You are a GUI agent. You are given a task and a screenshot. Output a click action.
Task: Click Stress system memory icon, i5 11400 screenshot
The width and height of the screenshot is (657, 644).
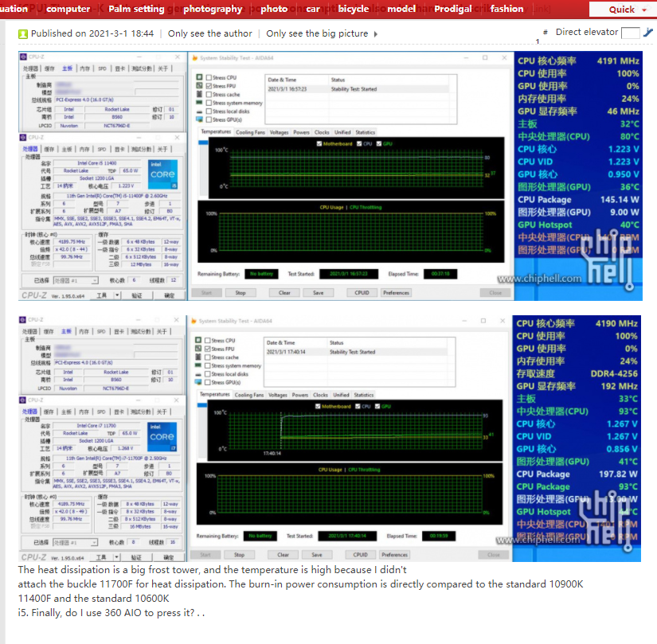tap(199, 102)
